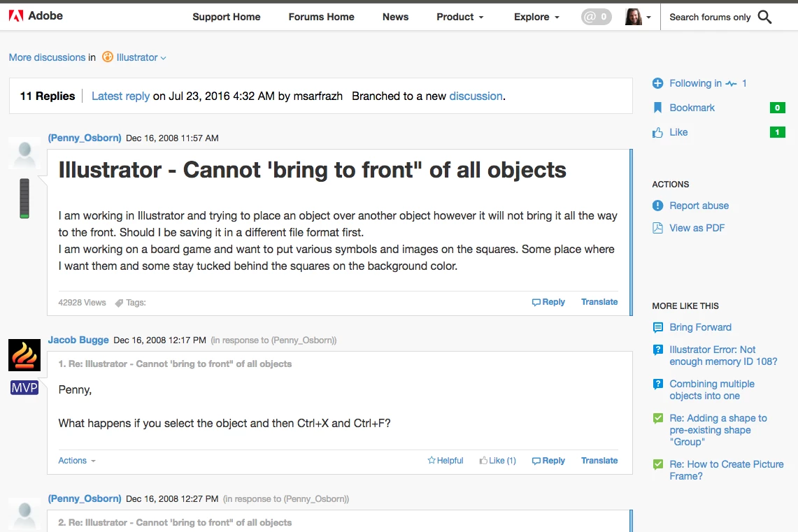Click Penny_Osborn's reputation level bar

(24, 199)
